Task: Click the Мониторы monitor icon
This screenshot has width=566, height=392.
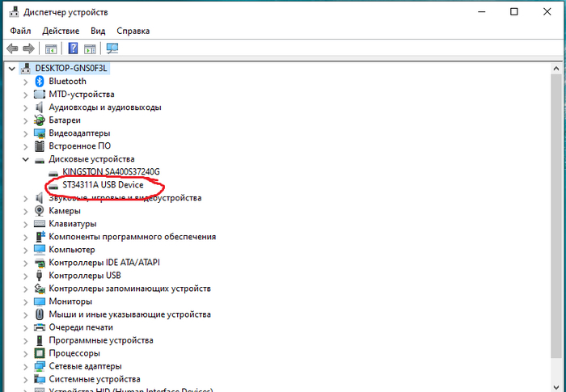Action: [x=40, y=301]
